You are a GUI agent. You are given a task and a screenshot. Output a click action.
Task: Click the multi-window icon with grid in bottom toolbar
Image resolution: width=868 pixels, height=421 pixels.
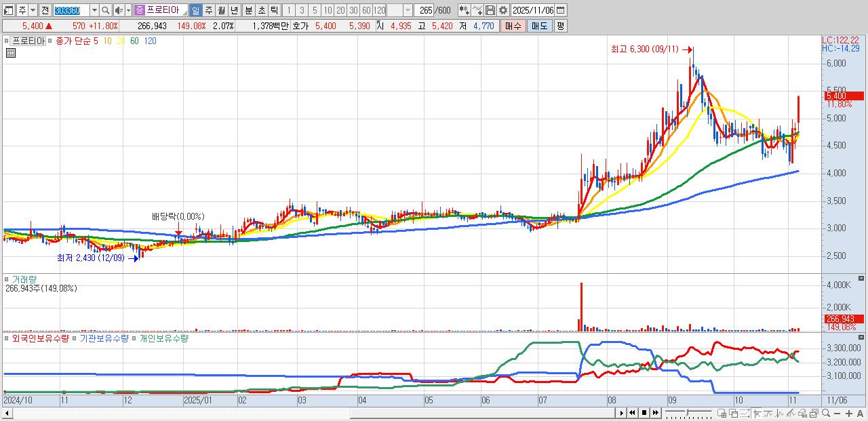[x=722, y=414]
